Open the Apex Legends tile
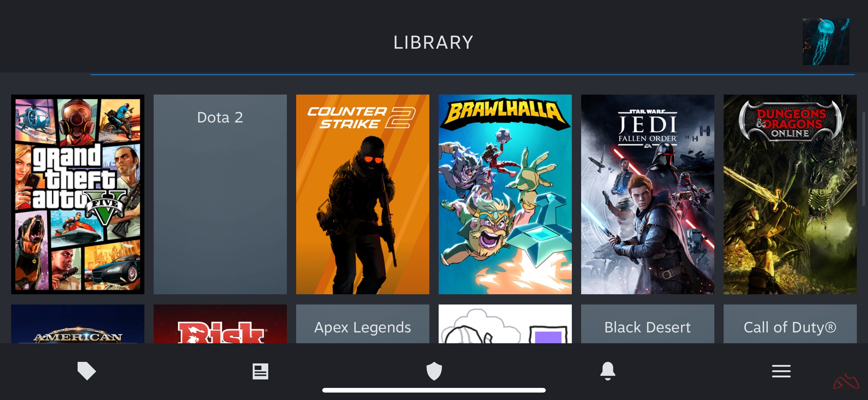 [363, 324]
